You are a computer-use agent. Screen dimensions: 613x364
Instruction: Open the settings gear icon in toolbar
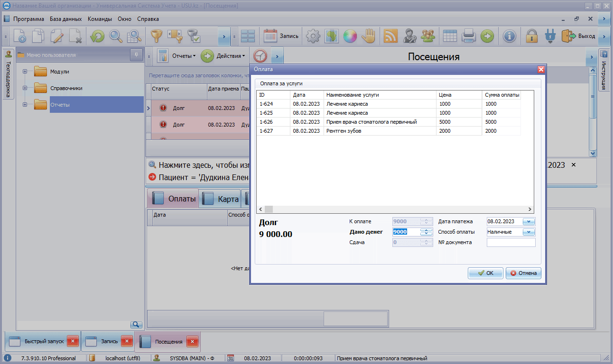click(x=313, y=36)
